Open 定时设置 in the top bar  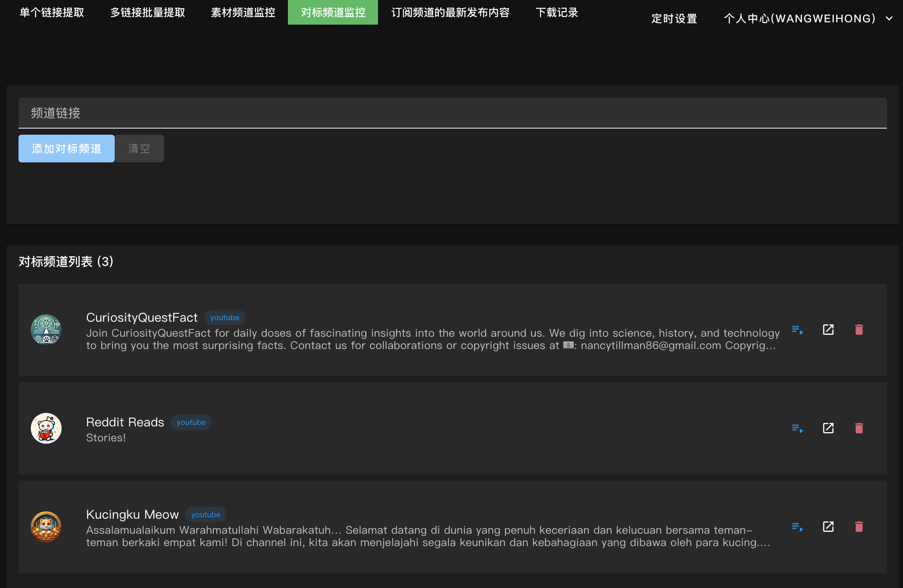click(674, 18)
